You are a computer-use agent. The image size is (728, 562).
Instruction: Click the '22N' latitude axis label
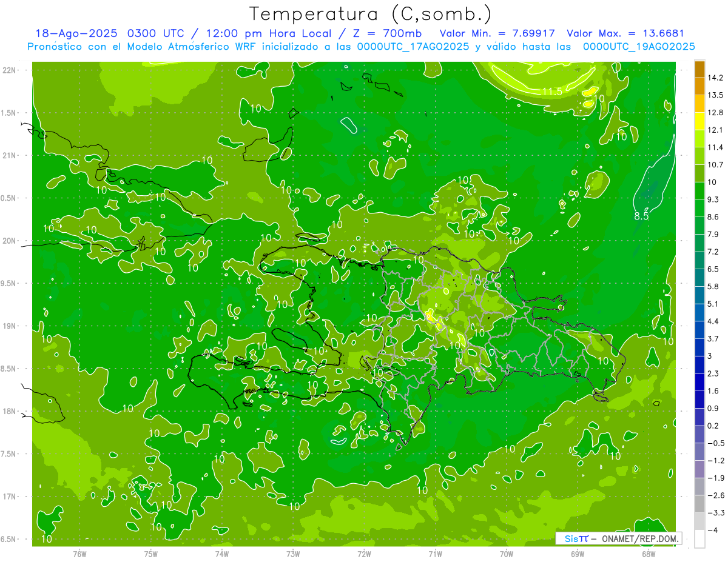pyautogui.click(x=8, y=70)
